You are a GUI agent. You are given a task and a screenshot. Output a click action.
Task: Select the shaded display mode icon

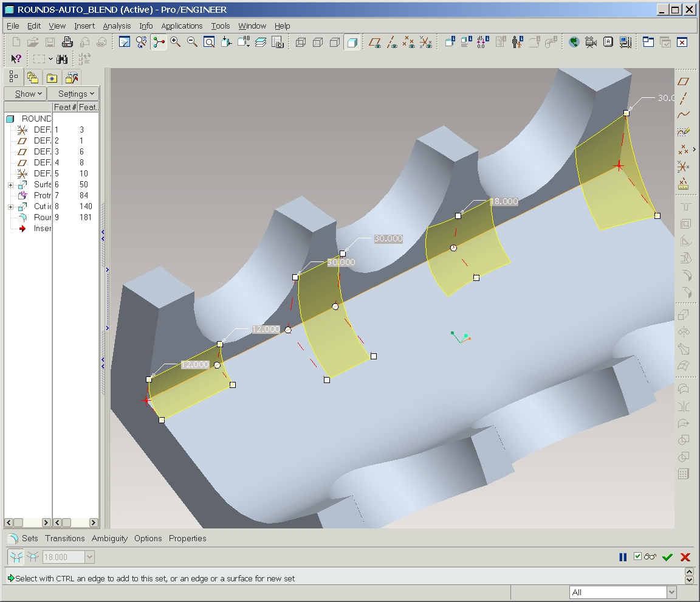(x=352, y=42)
